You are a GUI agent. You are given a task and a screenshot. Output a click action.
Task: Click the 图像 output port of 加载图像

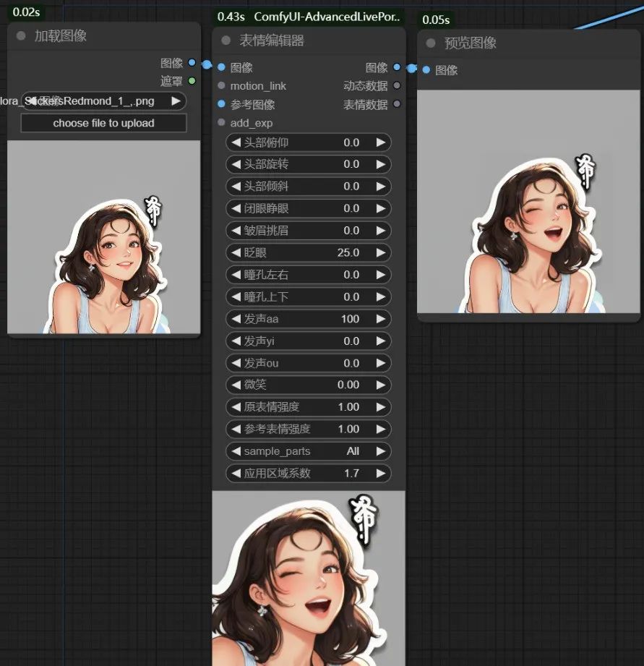click(x=192, y=62)
